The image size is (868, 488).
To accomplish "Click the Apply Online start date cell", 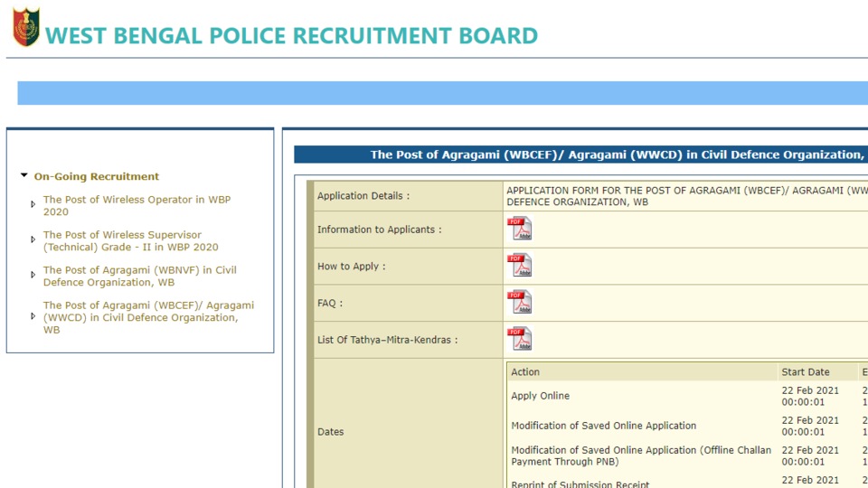I will click(810, 396).
